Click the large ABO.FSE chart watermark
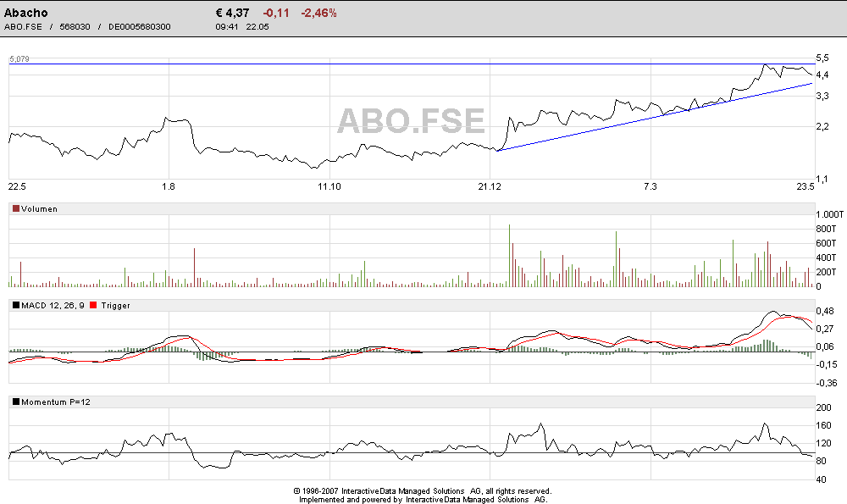The width and height of the screenshot is (847, 504). click(x=411, y=120)
